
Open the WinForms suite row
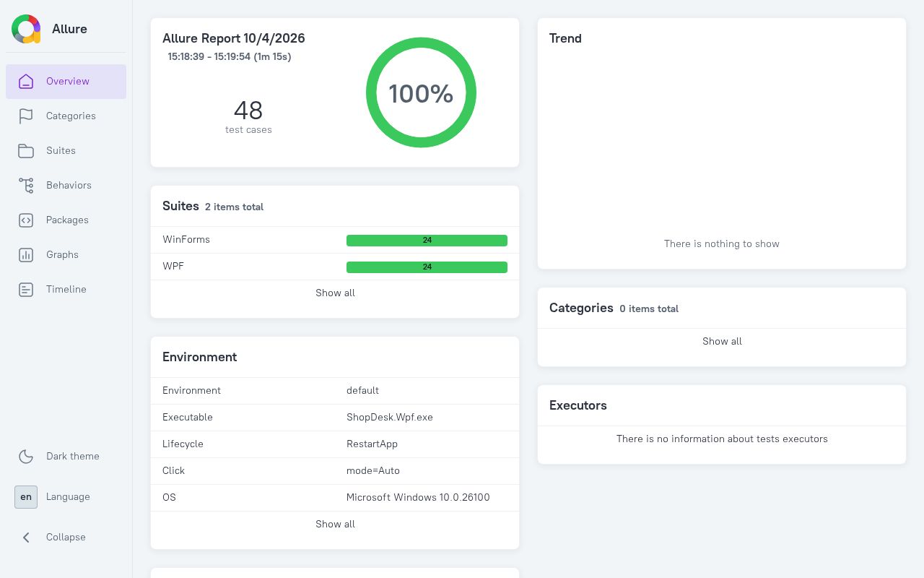[x=335, y=240]
